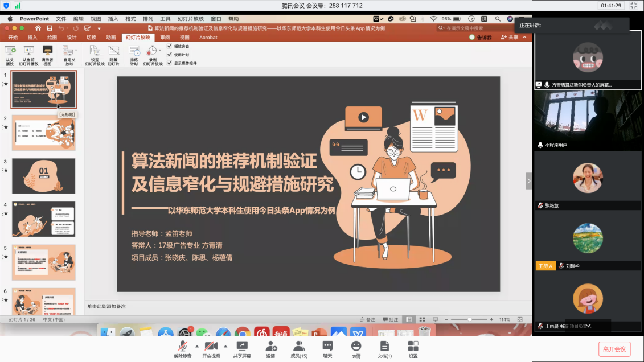The width and height of the screenshot is (644, 362).
Task: Expand 自定义放映 dropdown arrow
Action: pos(76,51)
